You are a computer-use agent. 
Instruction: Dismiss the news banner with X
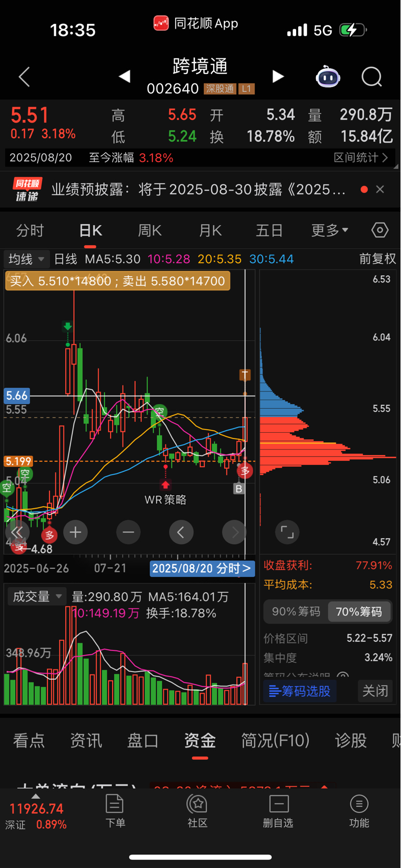point(380,189)
